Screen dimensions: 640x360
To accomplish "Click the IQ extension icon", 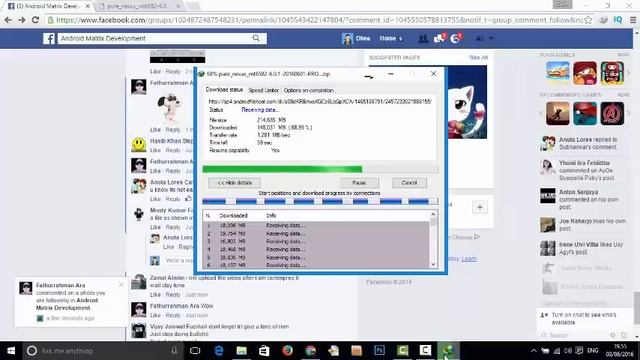I will click(x=618, y=20).
